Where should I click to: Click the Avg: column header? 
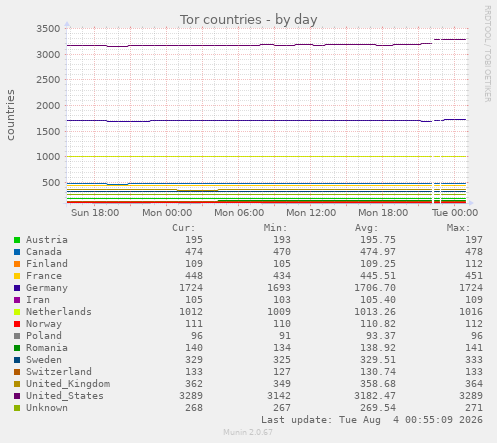[x=367, y=228]
